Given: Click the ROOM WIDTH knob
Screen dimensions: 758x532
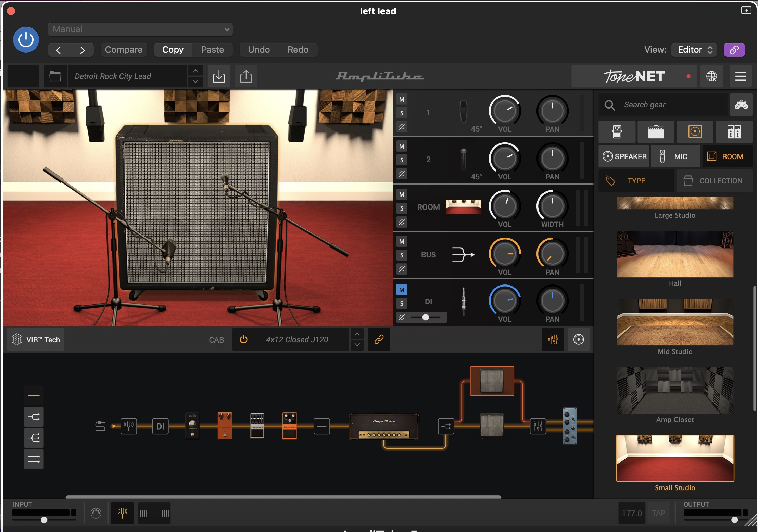Looking at the screenshot, I should [552, 206].
